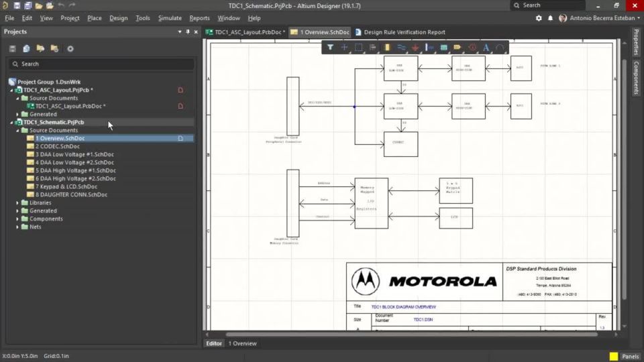Choose the place arc drawing tool
The width and height of the screenshot is (644, 362).
(500, 48)
